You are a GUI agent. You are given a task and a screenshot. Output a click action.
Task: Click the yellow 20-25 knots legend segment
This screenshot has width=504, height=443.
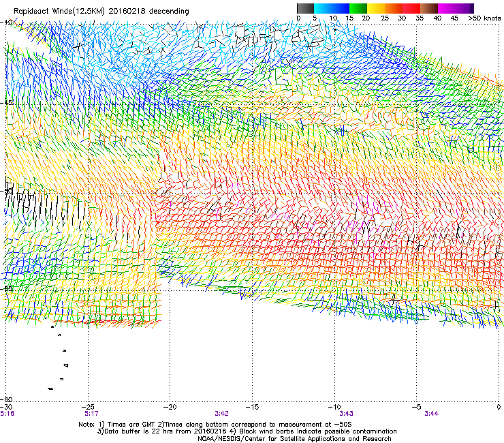pyautogui.click(x=376, y=8)
